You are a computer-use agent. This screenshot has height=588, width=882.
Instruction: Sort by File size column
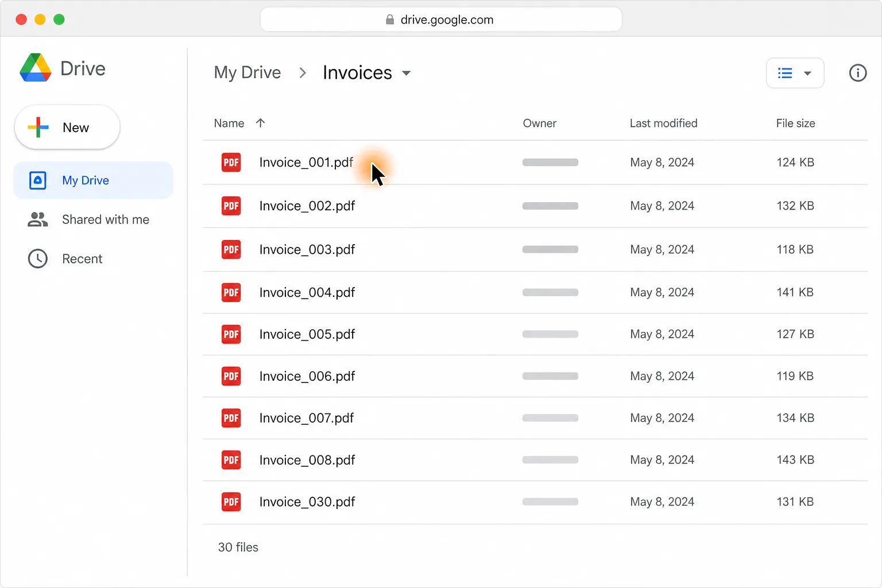point(796,123)
